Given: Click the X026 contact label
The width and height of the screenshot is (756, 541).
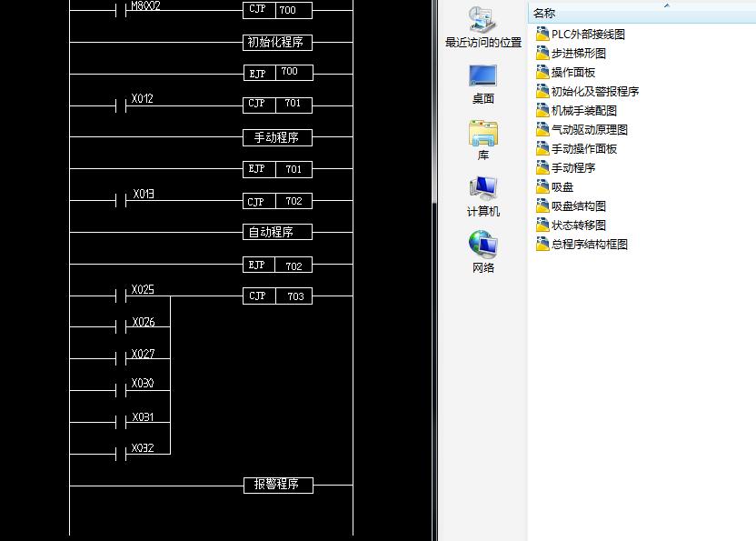Looking at the screenshot, I should (144, 322).
